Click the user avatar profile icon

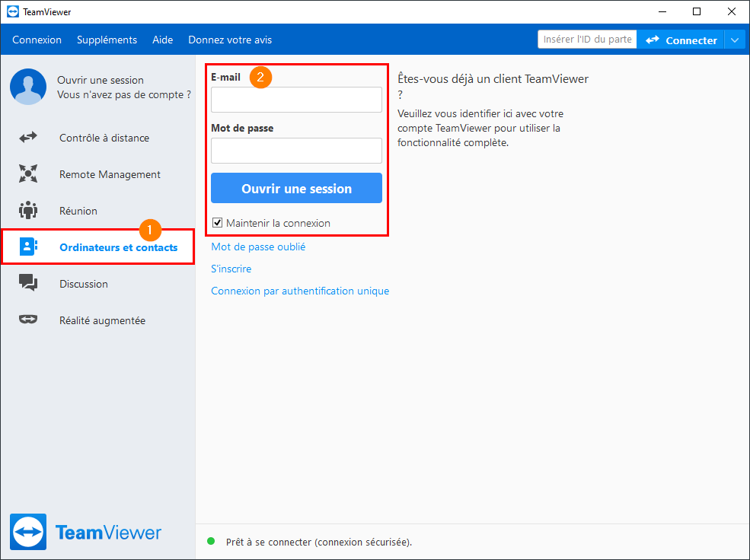coord(28,87)
